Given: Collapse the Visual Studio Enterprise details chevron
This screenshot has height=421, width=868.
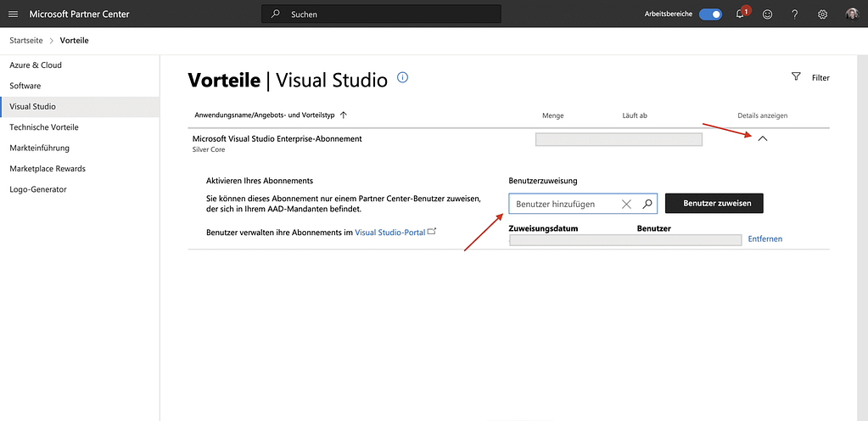Looking at the screenshot, I should (762, 139).
